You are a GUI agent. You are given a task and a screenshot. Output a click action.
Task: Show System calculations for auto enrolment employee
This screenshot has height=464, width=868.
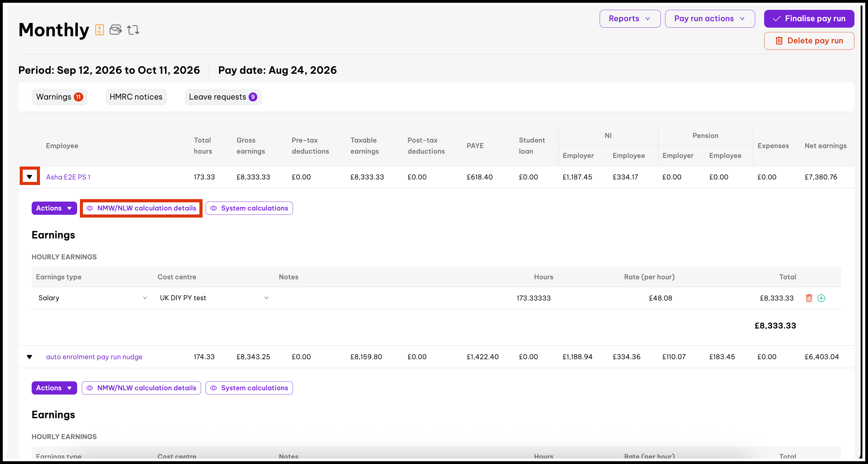(249, 388)
